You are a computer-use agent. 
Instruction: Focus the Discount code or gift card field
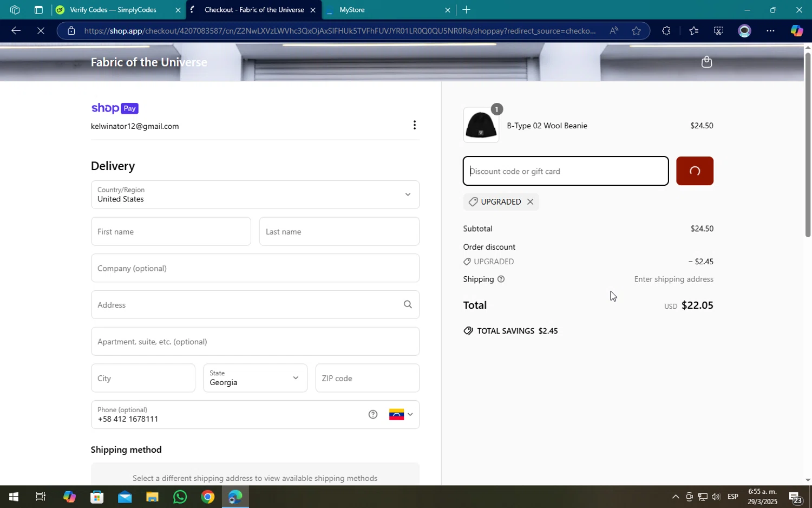tap(566, 171)
